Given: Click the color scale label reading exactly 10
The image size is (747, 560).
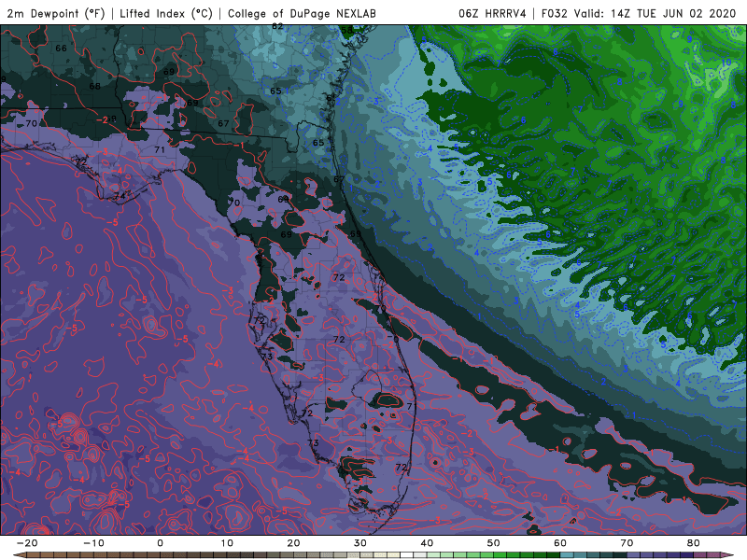Looking at the screenshot, I should click(x=227, y=543).
